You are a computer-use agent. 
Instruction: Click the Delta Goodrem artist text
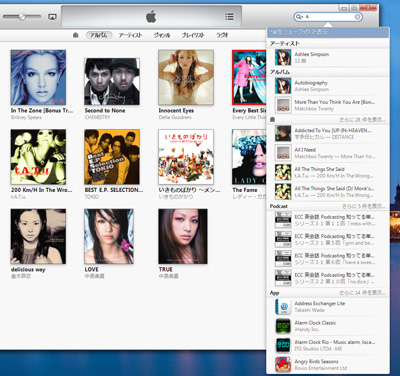(x=175, y=117)
